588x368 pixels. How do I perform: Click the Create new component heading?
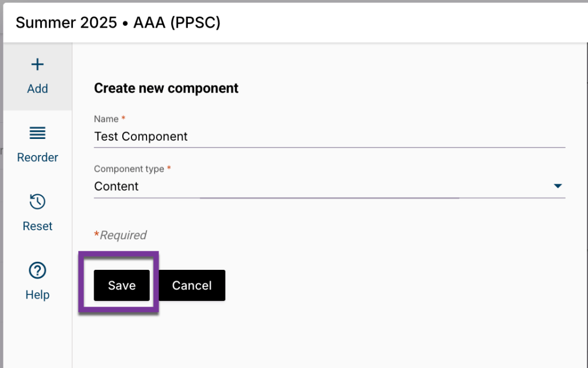click(166, 88)
